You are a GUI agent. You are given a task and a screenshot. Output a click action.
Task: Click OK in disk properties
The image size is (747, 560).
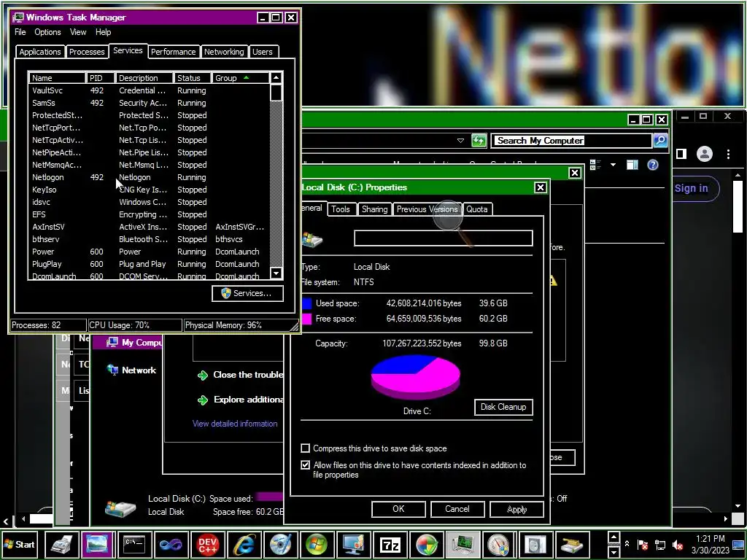tap(399, 508)
